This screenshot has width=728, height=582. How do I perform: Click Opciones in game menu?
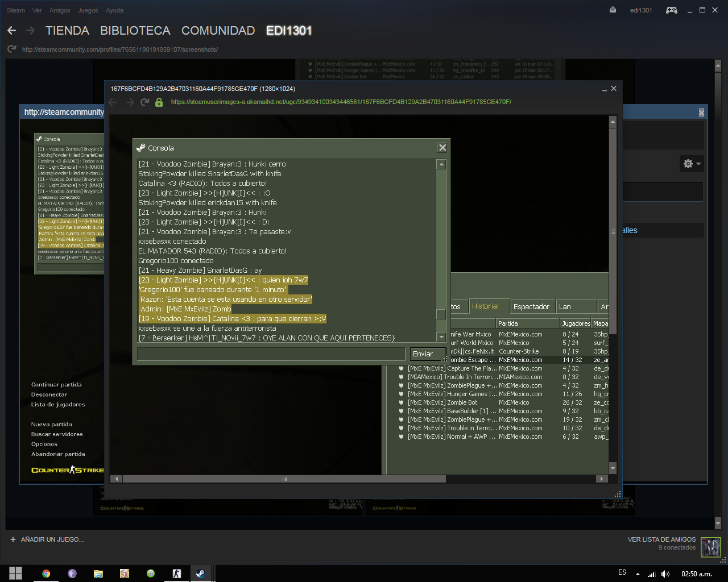tap(44, 444)
